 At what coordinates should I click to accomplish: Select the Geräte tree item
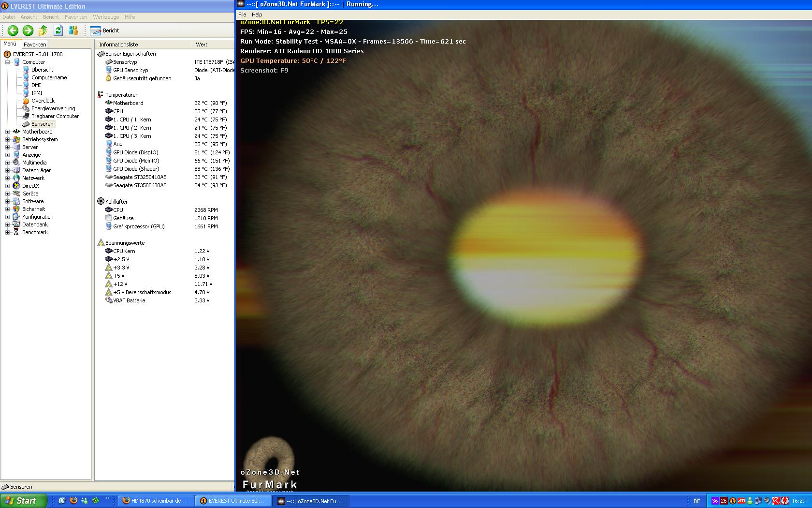(30, 194)
